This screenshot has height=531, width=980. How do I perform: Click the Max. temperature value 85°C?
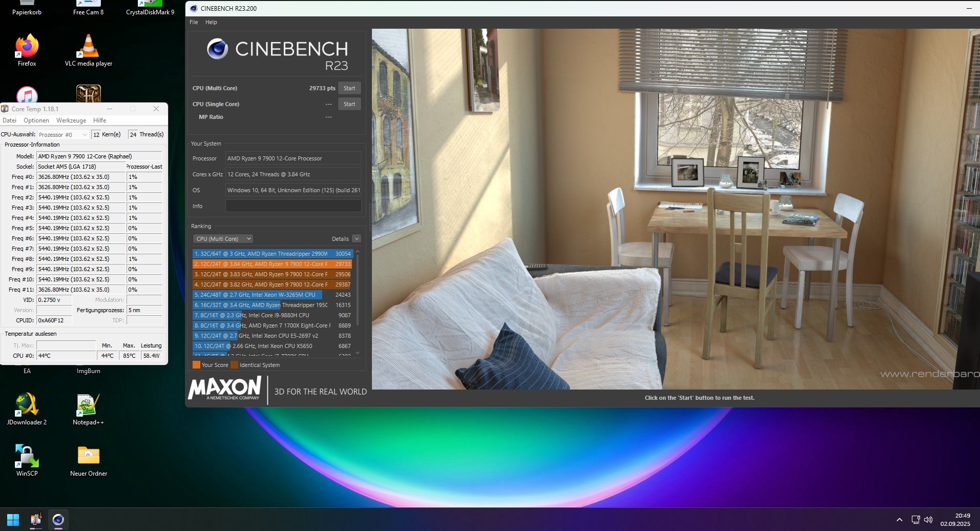(x=130, y=356)
